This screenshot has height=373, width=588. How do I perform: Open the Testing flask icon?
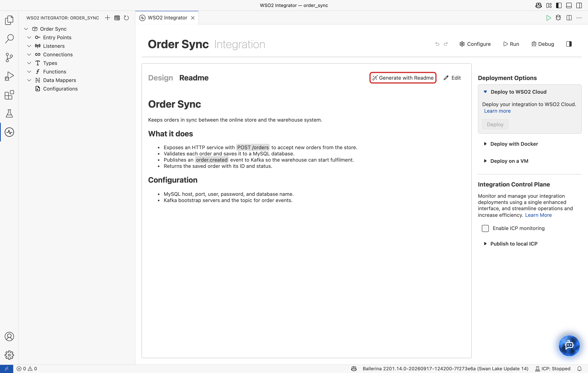point(9,113)
